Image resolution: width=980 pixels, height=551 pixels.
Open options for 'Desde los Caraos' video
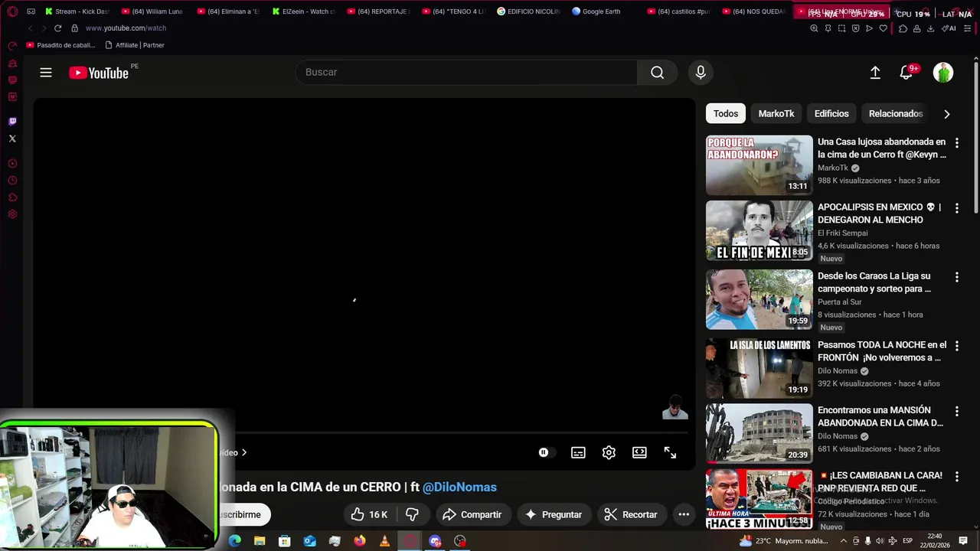click(956, 277)
